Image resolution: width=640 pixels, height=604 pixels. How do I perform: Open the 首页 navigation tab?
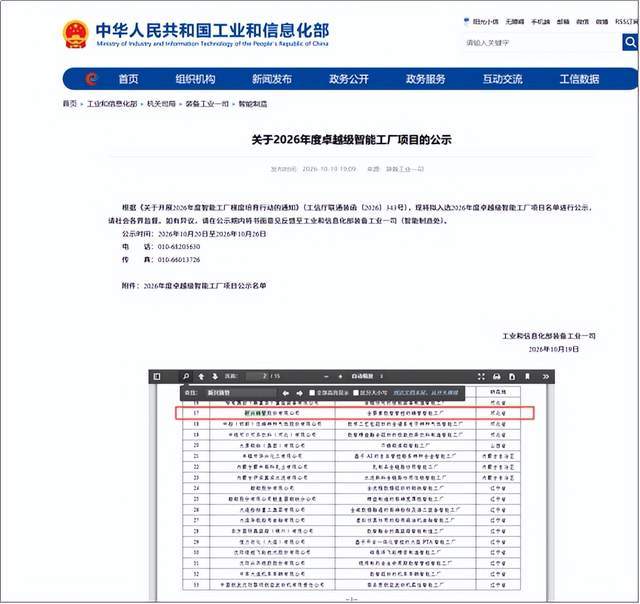pyautogui.click(x=128, y=79)
